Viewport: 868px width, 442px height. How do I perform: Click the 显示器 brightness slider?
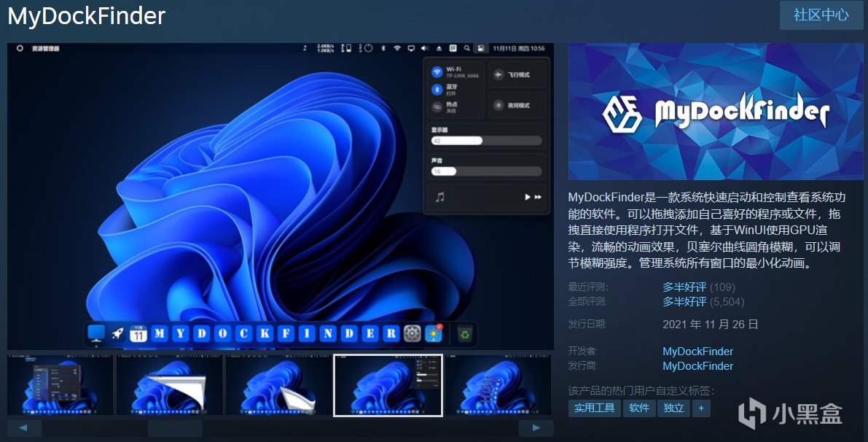(487, 141)
